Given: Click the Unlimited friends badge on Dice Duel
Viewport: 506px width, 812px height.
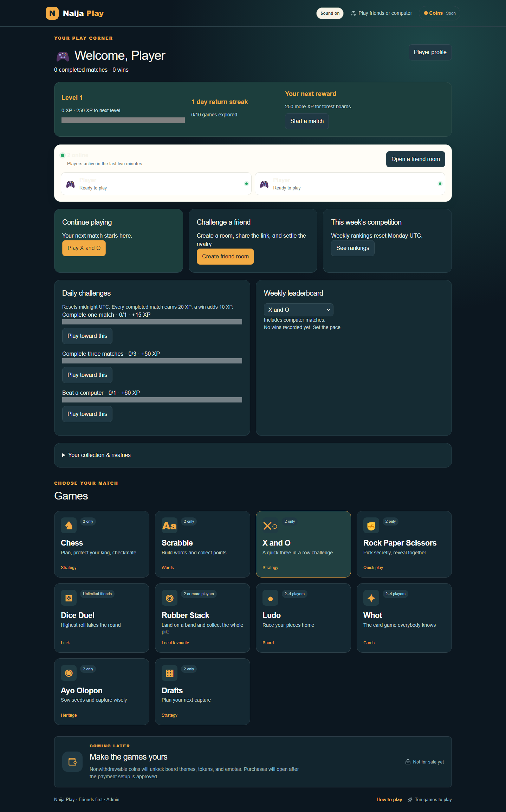Looking at the screenshot, I should tap(97, 594).
